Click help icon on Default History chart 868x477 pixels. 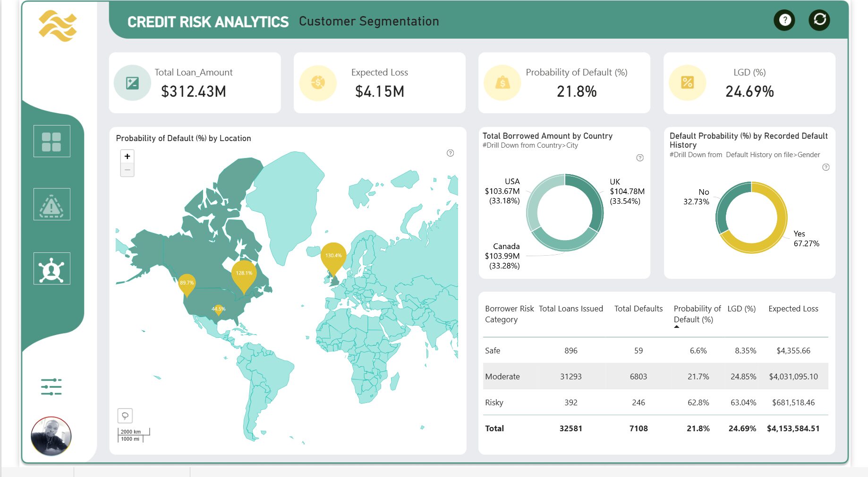pyautogui.click(x=825, y=167)
